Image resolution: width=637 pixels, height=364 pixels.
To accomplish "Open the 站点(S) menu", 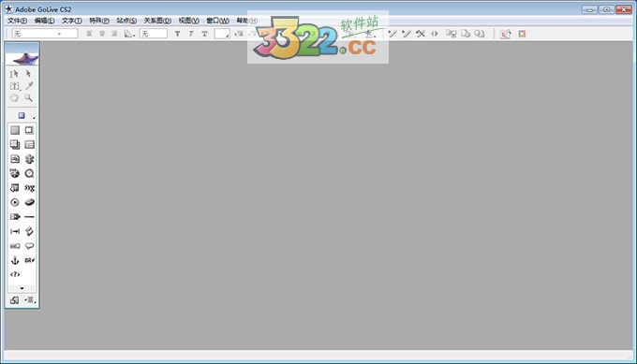I will click(126, 21).
